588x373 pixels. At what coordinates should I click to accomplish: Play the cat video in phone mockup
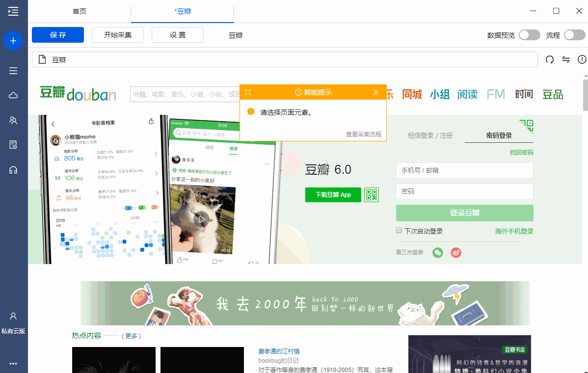201,219
